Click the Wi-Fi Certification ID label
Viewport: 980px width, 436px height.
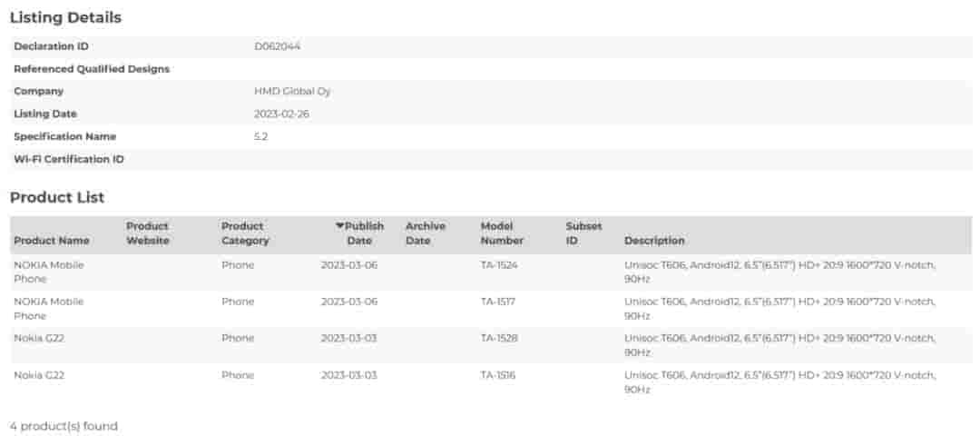(x=69, y=160)
